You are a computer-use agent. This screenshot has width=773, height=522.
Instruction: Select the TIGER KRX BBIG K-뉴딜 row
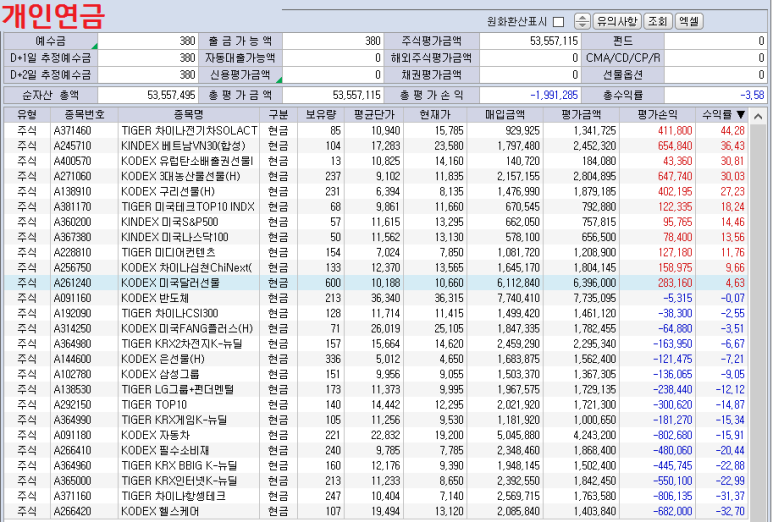pyautogui.click(x=376, y=466)
